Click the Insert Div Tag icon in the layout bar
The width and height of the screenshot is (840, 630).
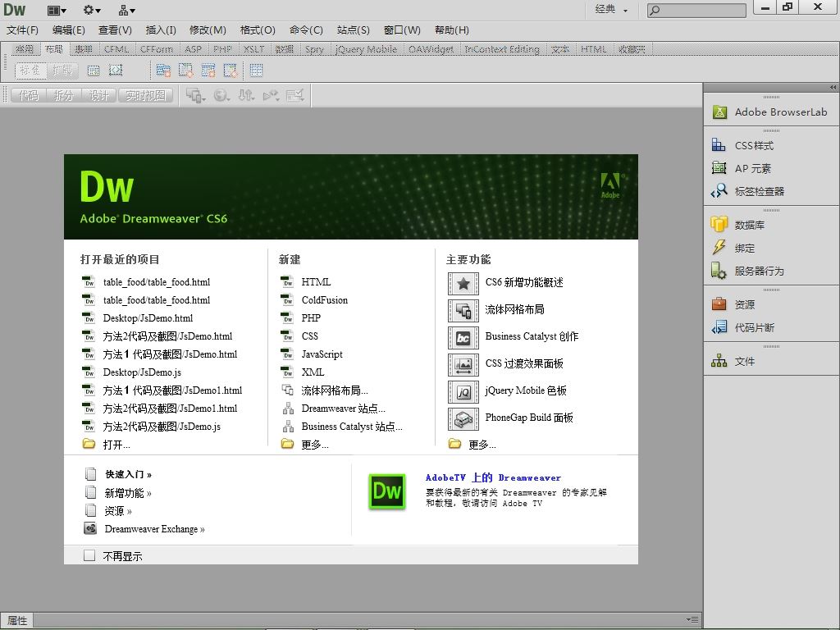pos(94,71)
